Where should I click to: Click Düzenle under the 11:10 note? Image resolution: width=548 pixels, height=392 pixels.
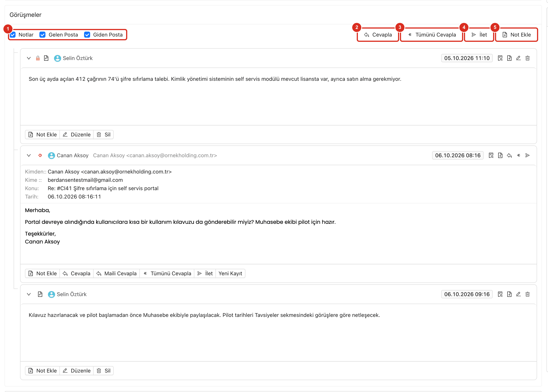click(77, 135)
